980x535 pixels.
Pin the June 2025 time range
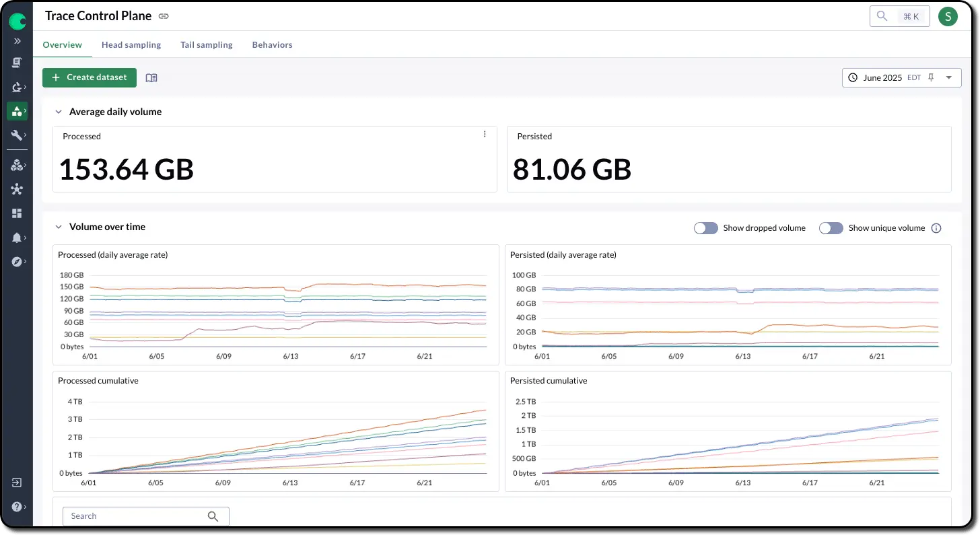click(931, 77)
